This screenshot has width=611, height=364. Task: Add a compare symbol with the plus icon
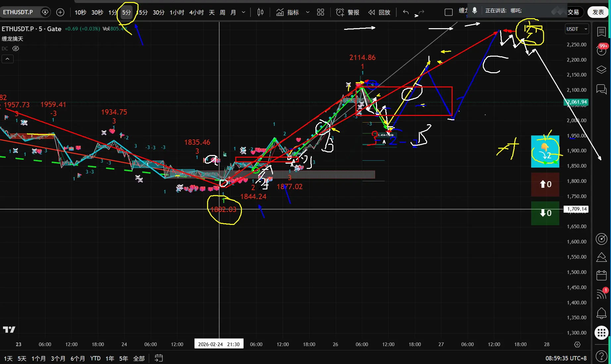(60, 12)
